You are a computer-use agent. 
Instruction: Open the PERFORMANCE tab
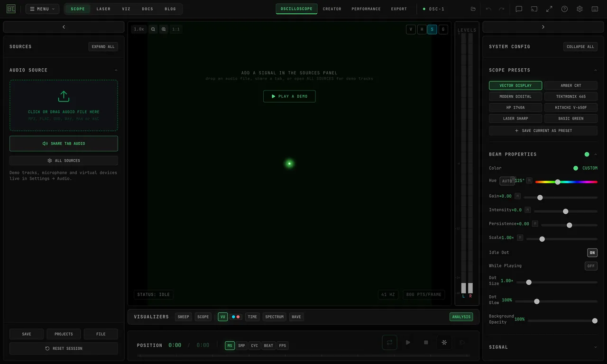366,9
